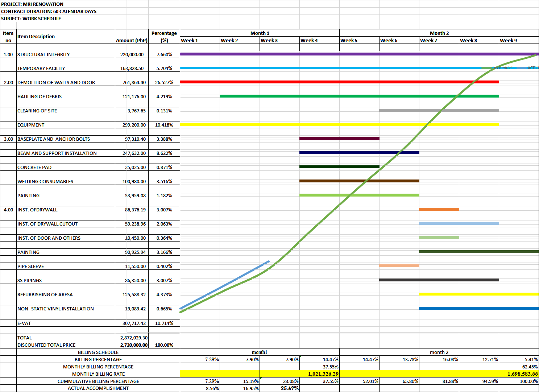Select the orange Inst. Ofdrywall bar

pyautogui.click(x=439, y=209)
